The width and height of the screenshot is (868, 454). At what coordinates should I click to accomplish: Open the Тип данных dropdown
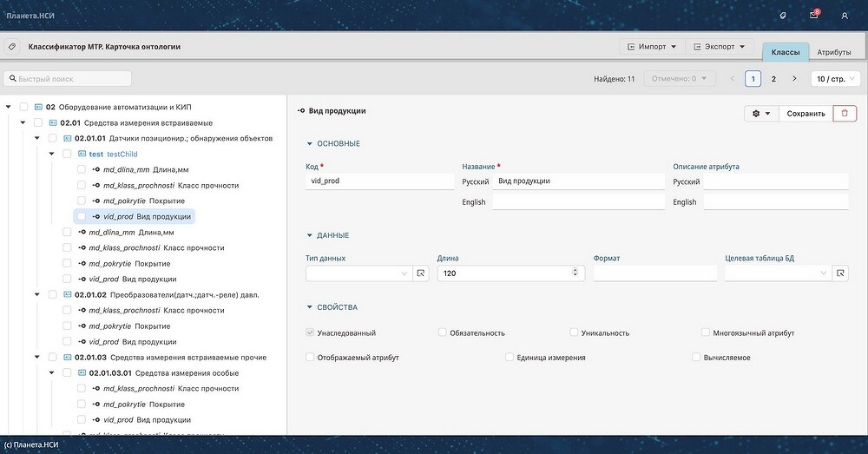tap(359, 273)
